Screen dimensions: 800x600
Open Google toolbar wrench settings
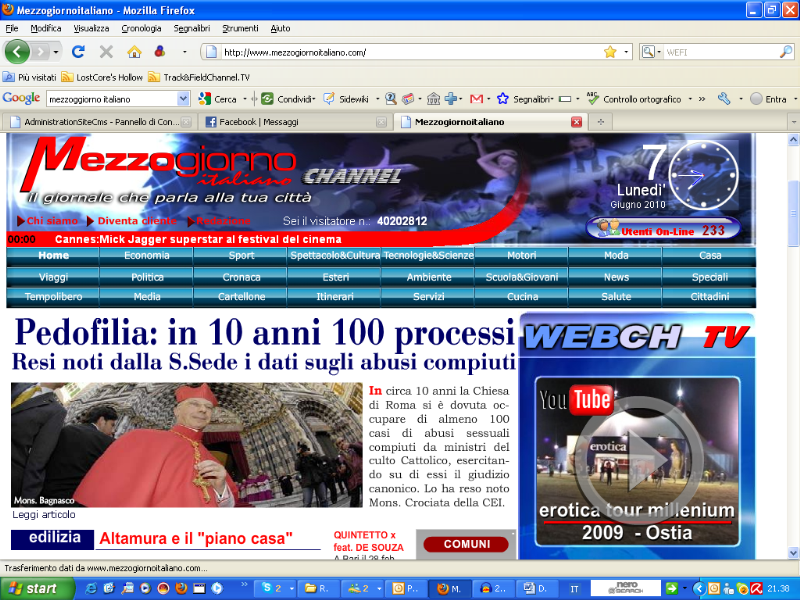pos(723,99)
